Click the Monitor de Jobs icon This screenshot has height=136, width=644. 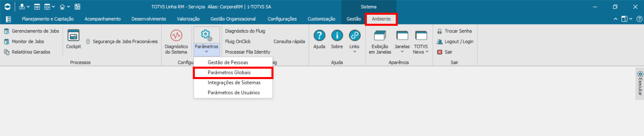[x=6, y=42]
